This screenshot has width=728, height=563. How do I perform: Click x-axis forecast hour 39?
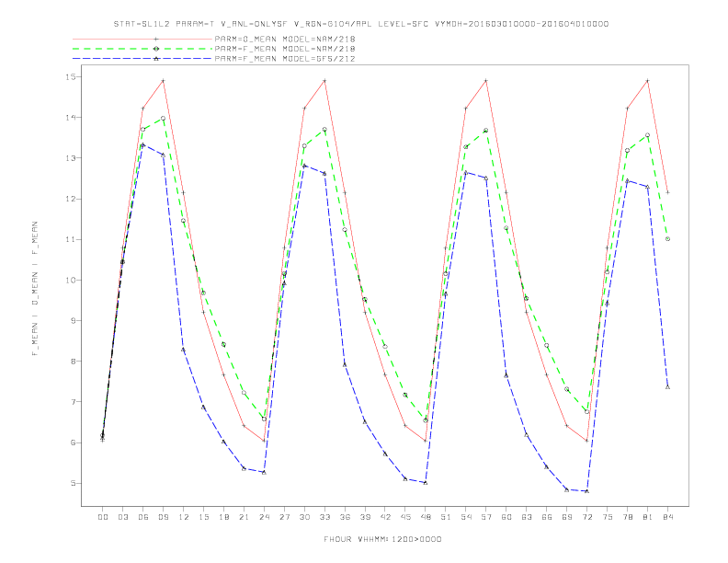click(x=365, y=517)
